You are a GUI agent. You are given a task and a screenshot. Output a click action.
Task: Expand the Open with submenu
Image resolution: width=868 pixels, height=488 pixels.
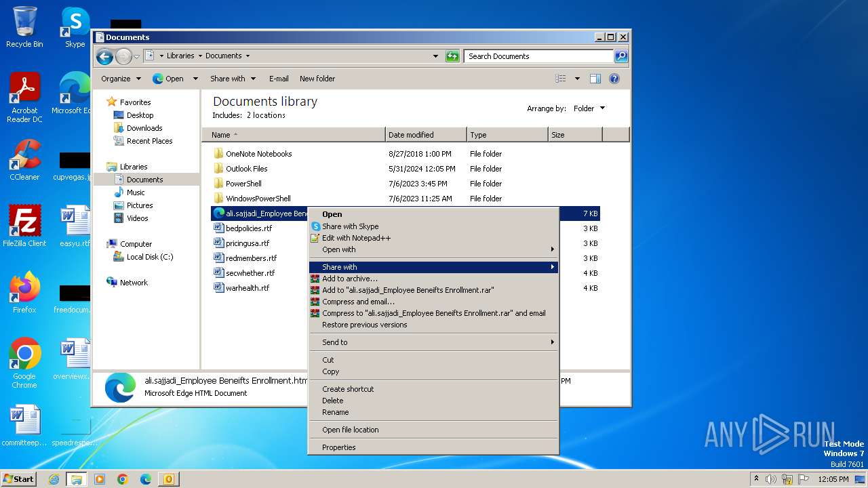pyautogui.click(x=433, y=249)
